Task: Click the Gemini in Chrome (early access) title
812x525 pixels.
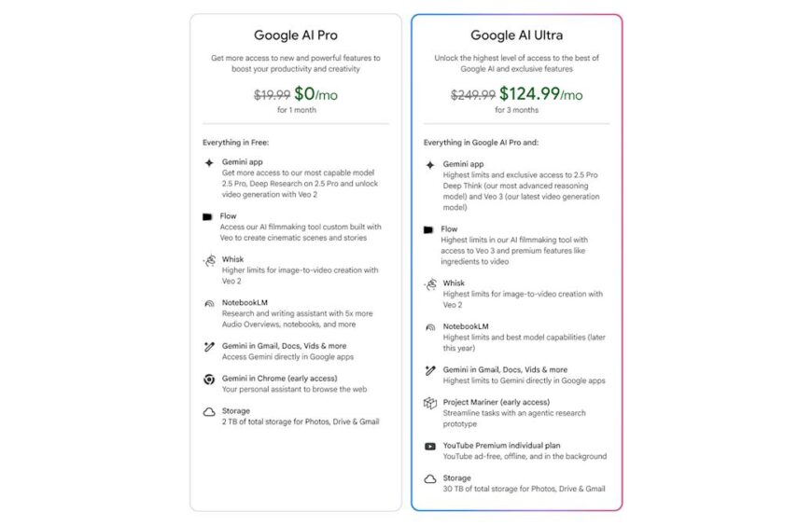Action: (x=280, y=378)
